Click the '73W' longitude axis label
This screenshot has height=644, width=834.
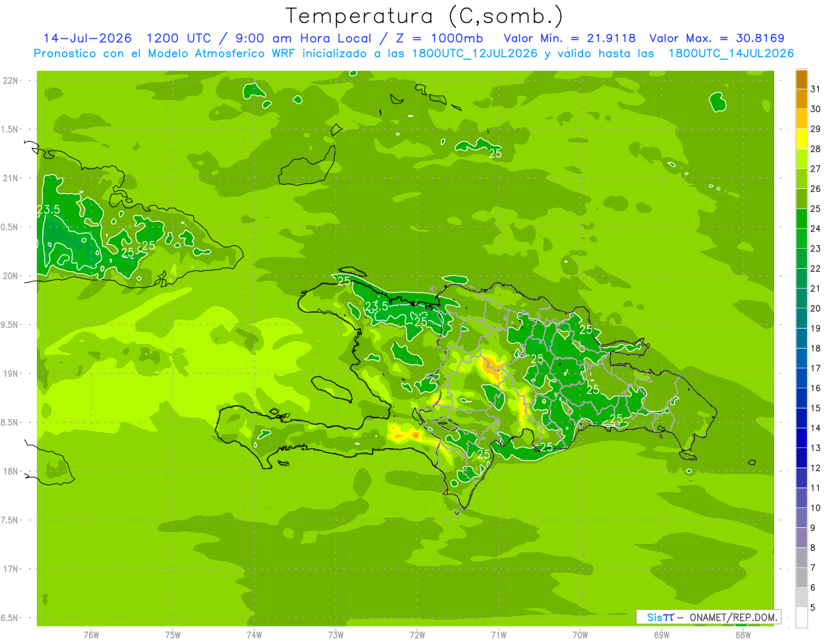[336, 634]
